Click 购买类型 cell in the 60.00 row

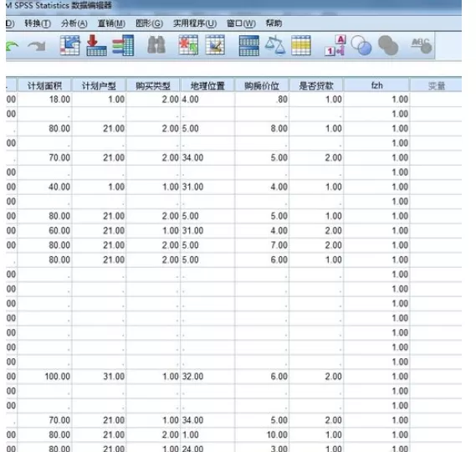pos(153,230)
